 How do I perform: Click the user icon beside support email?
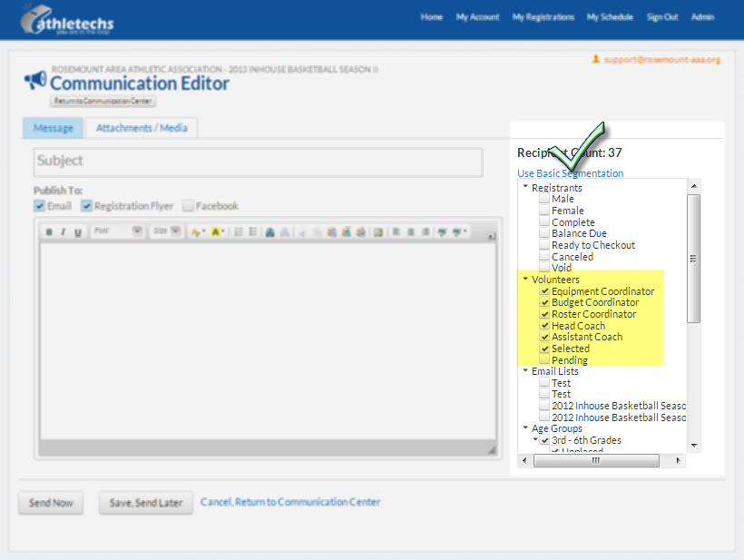coord(596,59)
